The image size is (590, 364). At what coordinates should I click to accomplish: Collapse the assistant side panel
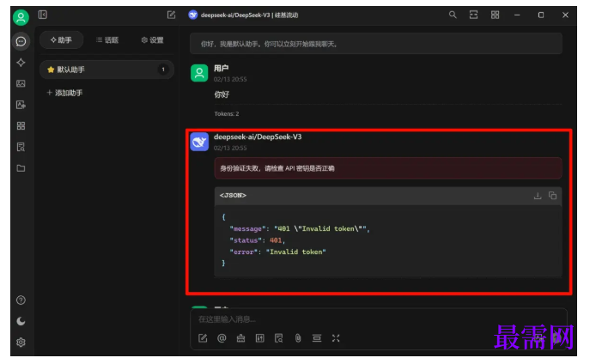tap(43, 15)
